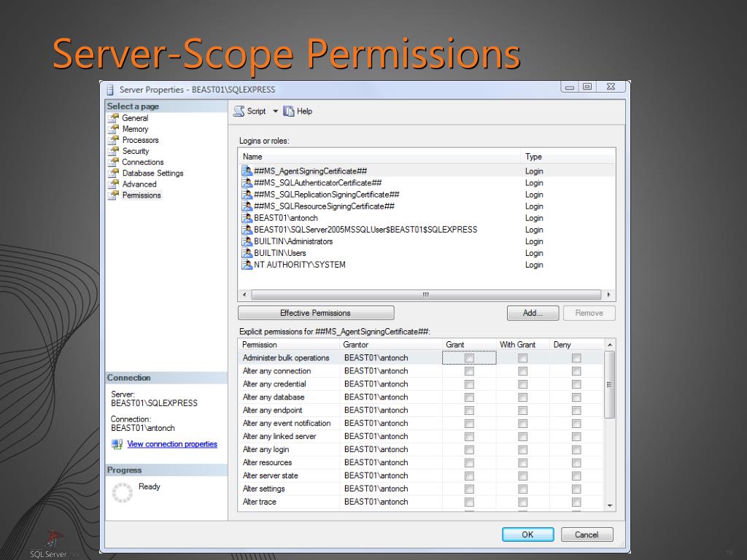Click login icon for BUILTIN\Administrators
The width and height of the screenshot is (747, 560).
pyautogui.click(x=247, y=241)
